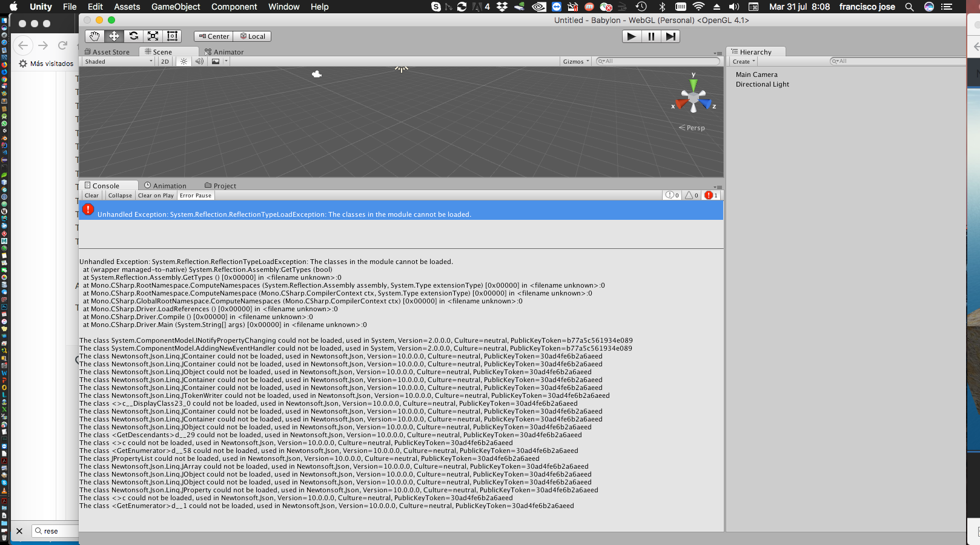Open the scene panel options menu
980x545 pixels.
(718, 53)
